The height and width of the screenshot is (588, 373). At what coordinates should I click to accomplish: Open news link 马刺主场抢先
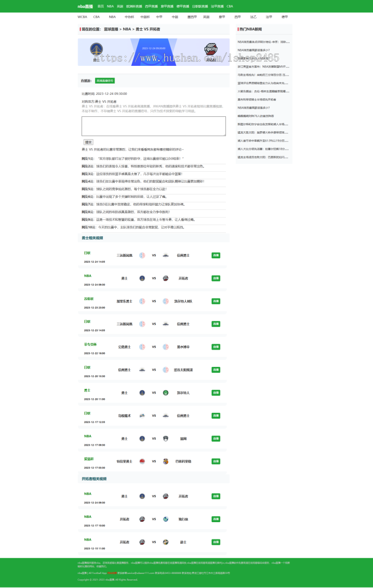[x=263, y=75]
